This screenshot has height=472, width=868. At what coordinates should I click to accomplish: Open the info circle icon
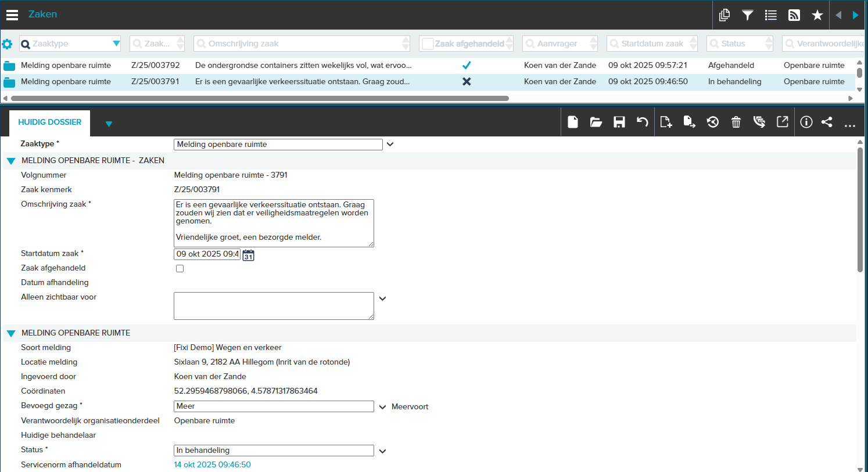click(x=806, y=122)
